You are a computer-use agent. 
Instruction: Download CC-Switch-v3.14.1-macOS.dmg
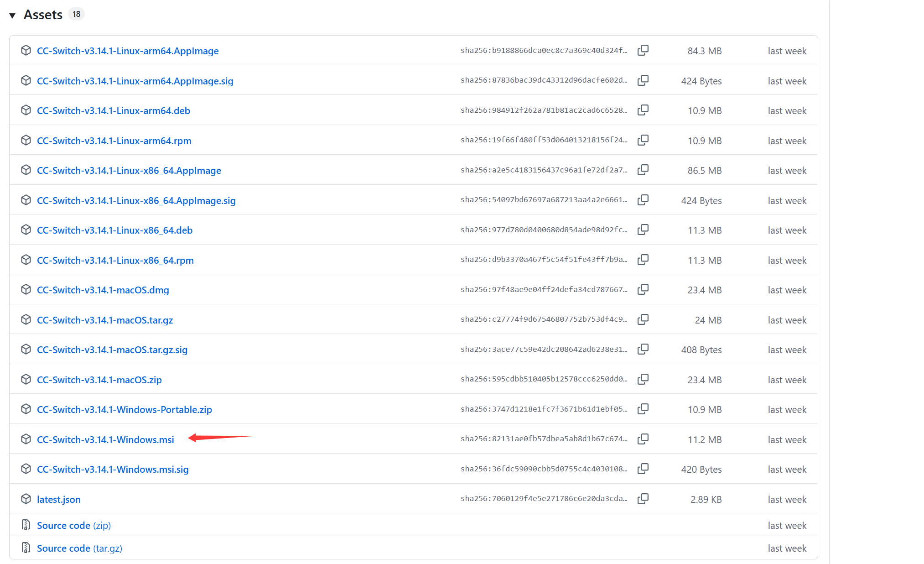[103, 290]
